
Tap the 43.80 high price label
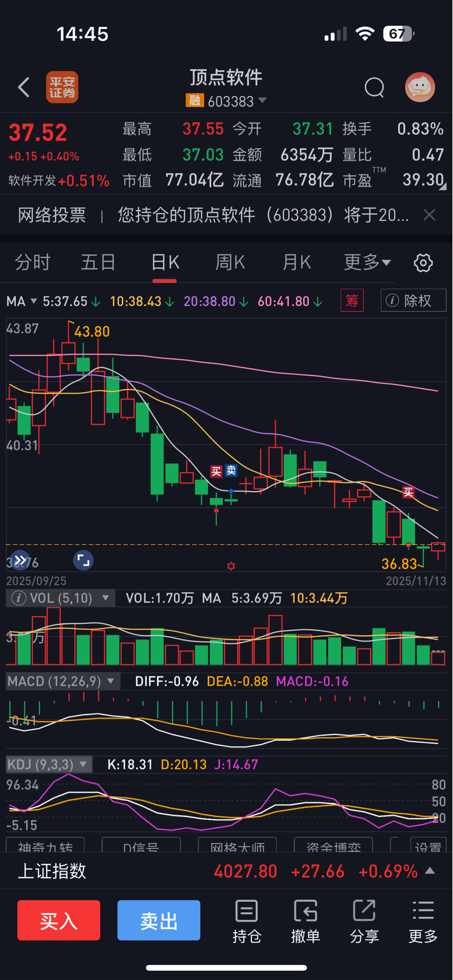click(x=92, y=332)
